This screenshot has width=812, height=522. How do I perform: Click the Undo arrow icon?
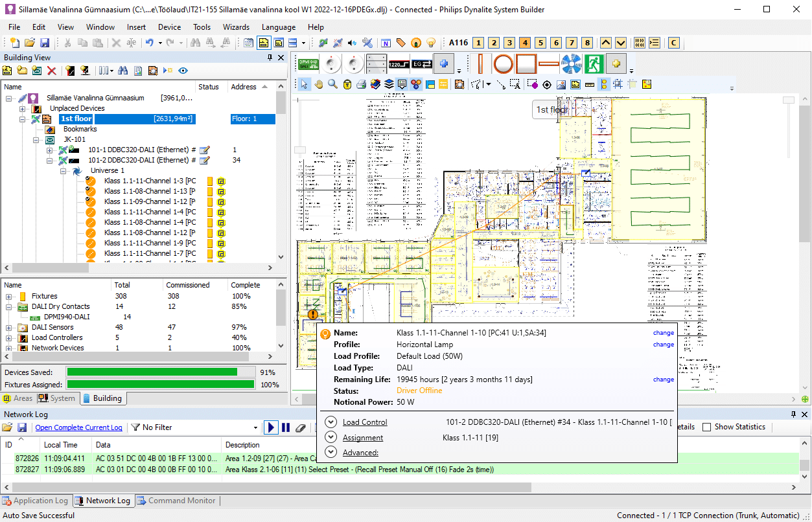[x=149, y=43]
